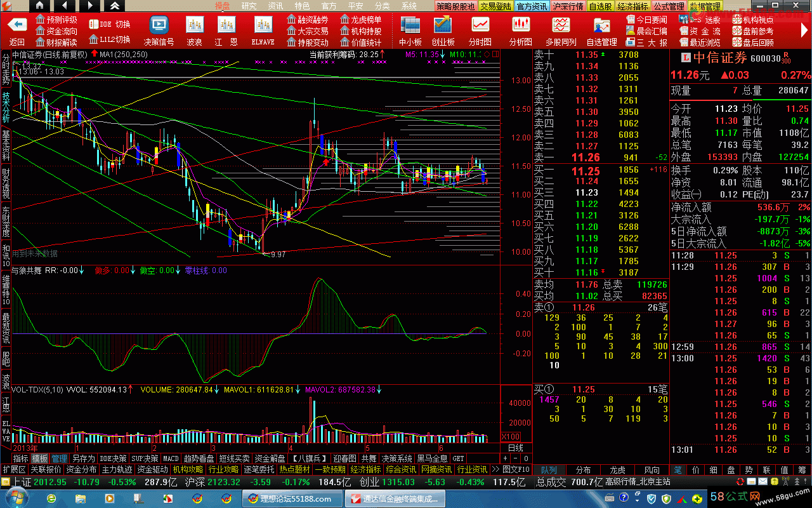Open the 热点题材 hot topics tab

295,469
